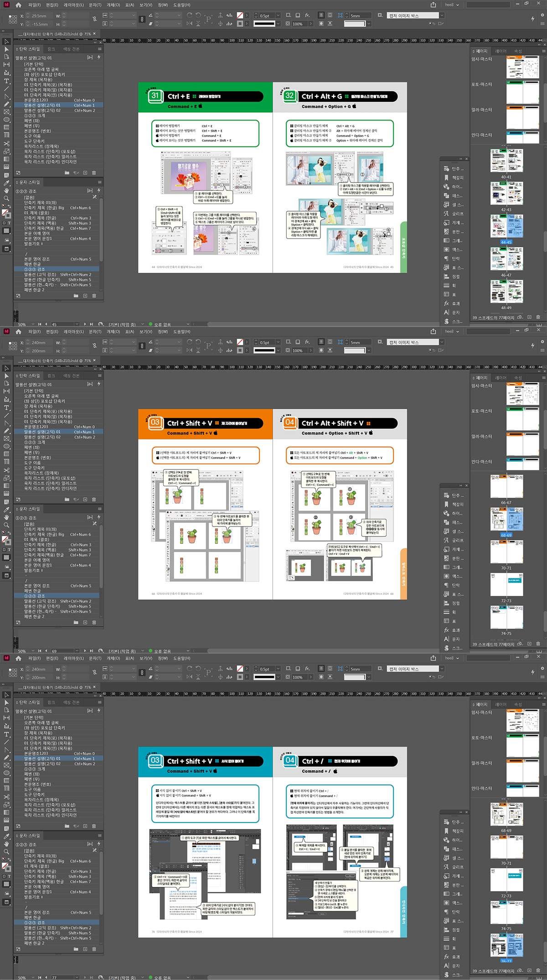The height and width of the screenshot is (980, 547).
Task: Click Quick Apply lightning icon in page 77 window
Action: (x=532, y=672)
